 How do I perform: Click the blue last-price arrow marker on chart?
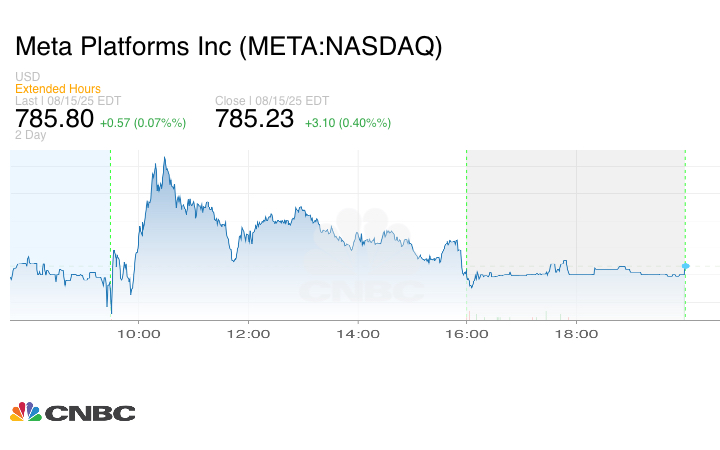686,266
